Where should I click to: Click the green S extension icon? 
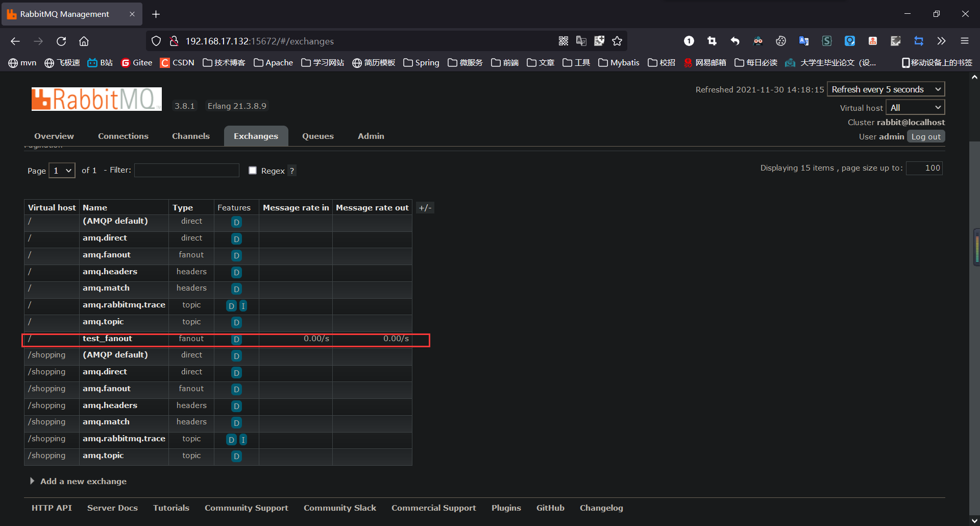tap(827, 41)
